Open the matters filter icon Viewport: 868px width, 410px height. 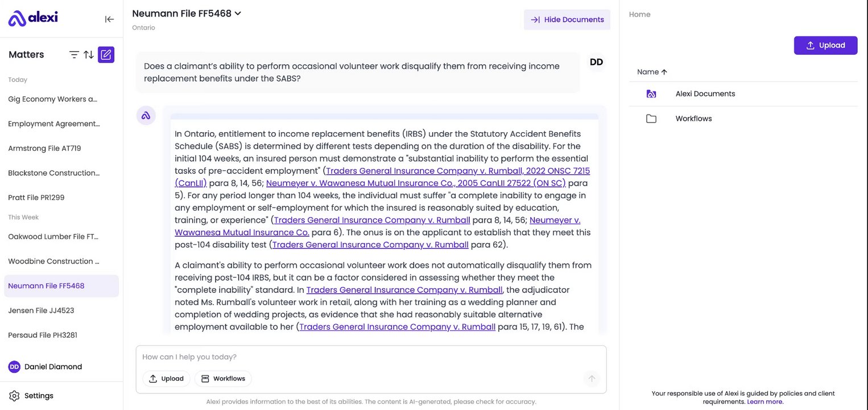[x=74, y=55]
